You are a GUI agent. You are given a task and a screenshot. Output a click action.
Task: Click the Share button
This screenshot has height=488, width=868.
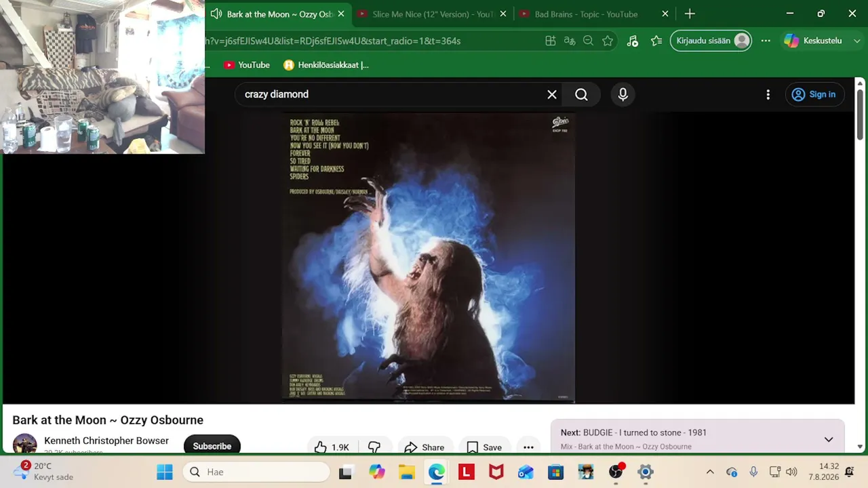[x=424, y=447]
